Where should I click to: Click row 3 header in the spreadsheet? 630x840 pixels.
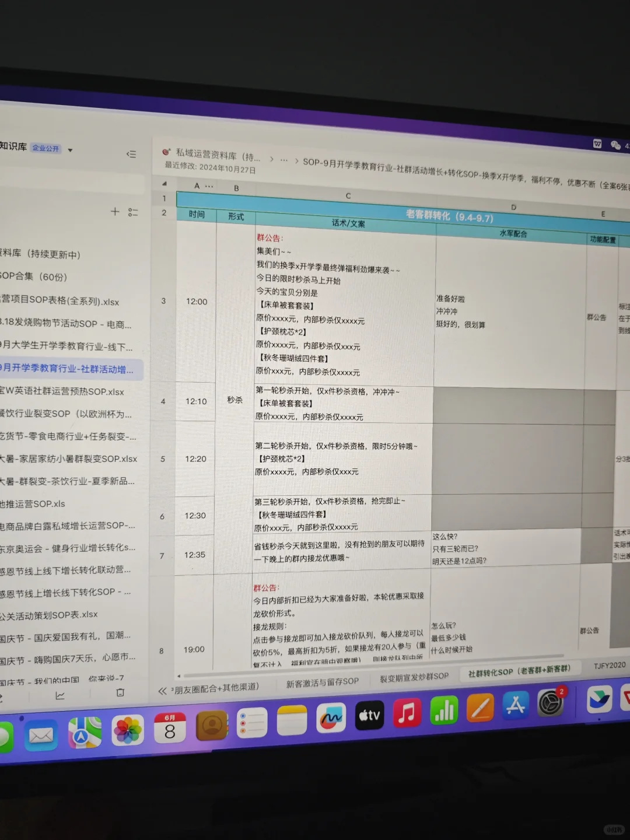[163, 302]
